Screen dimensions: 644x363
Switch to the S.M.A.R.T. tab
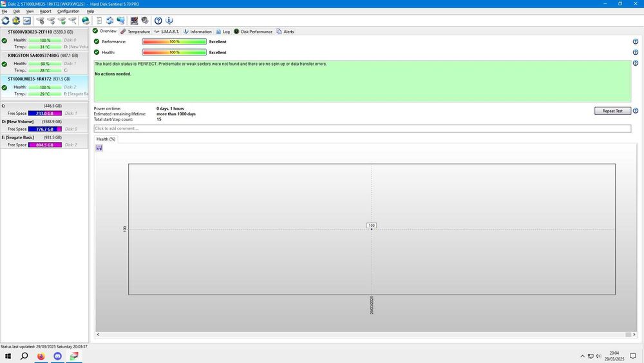coord(166,32)
